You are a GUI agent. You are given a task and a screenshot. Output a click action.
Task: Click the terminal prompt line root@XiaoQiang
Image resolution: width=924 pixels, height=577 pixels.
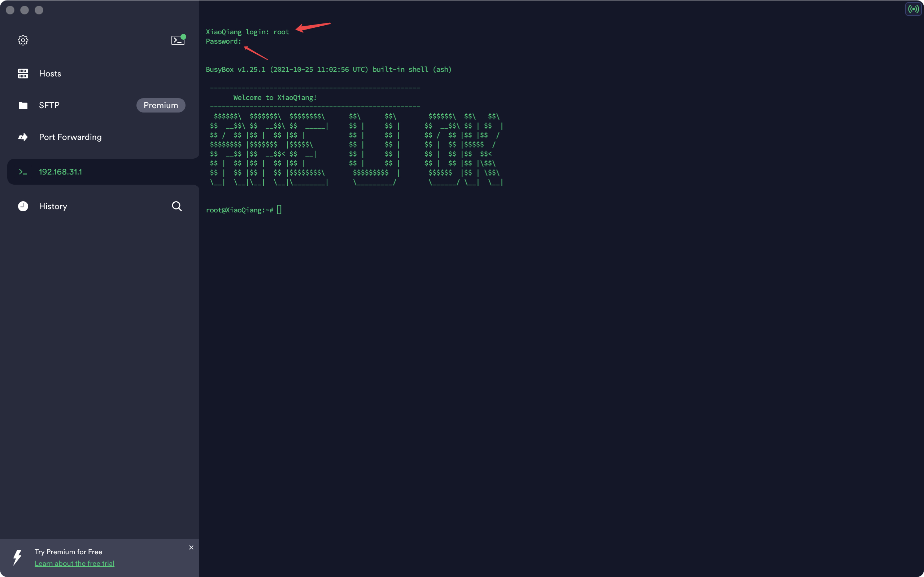239,210
